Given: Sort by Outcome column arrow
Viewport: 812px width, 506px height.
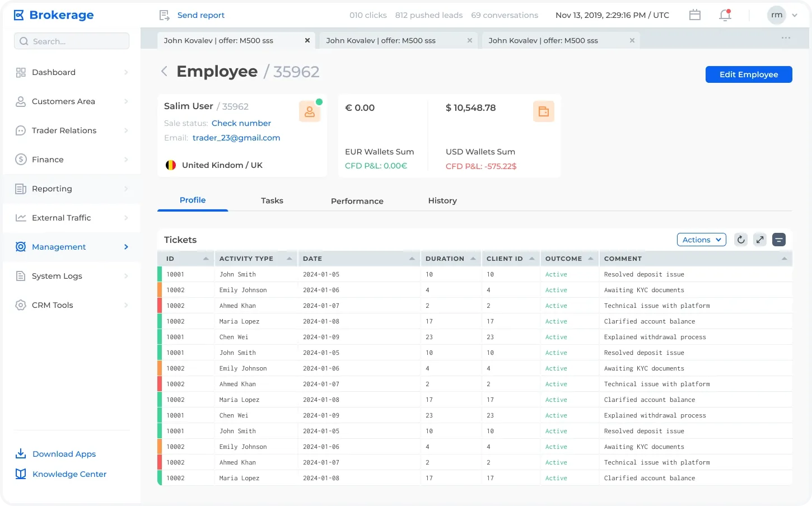Looking at the screenshot, I should [590, 259].
